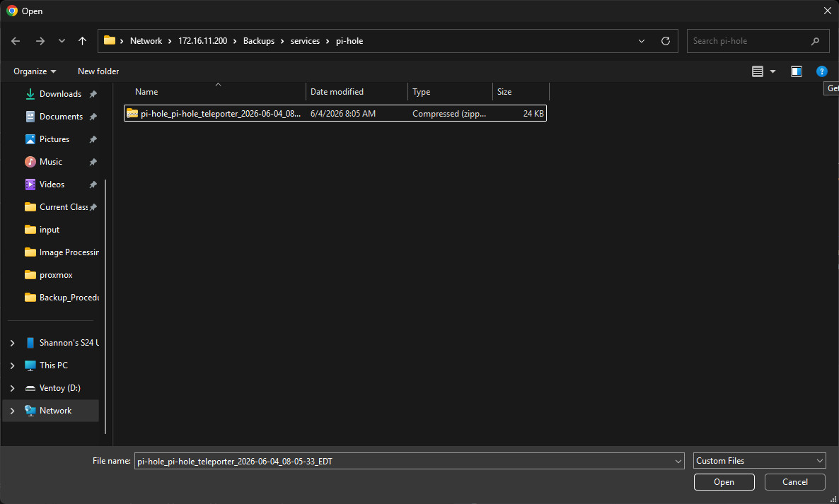
Task: Toggle the preview pane
Action: pyautogui.click(x=796, y=71)
